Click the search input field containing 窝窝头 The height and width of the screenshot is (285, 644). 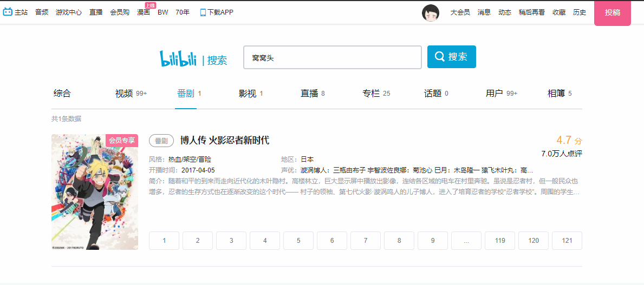[x=332, y=57]
